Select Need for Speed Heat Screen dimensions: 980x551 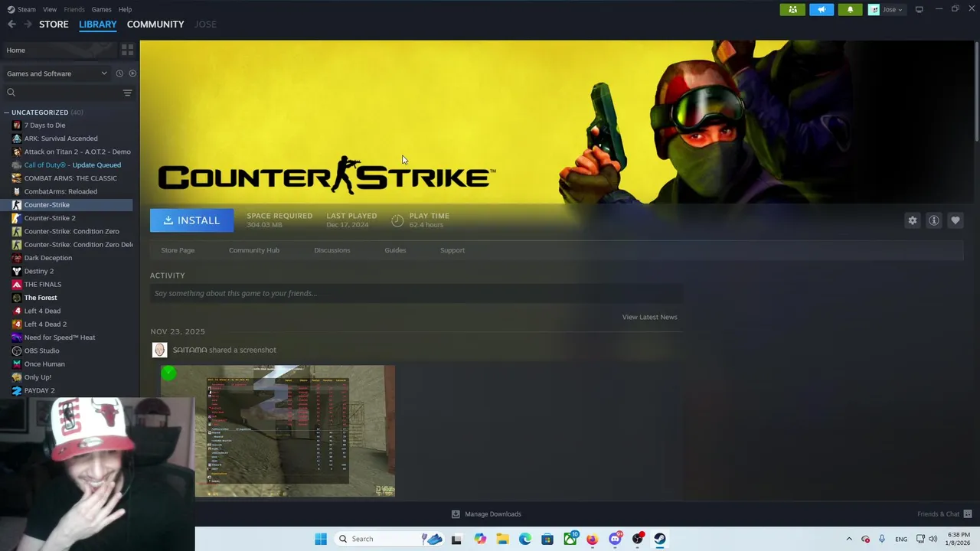(x=60, y=337)
